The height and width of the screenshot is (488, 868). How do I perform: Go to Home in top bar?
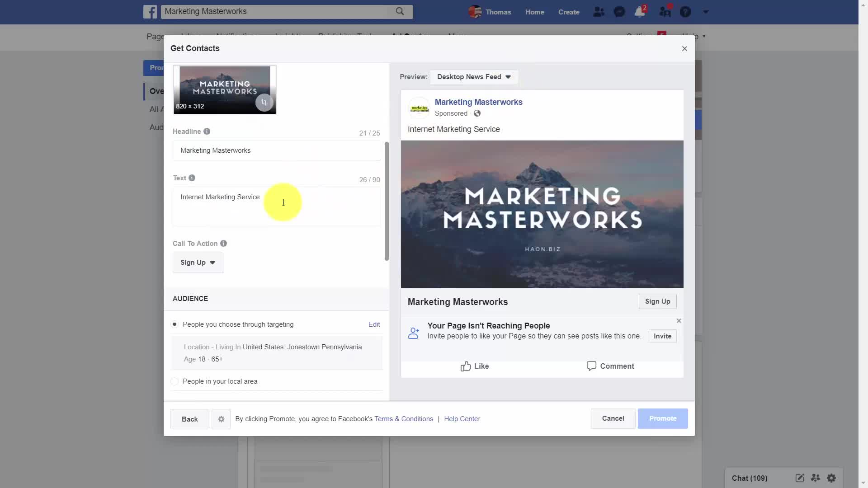pos(534,12)
